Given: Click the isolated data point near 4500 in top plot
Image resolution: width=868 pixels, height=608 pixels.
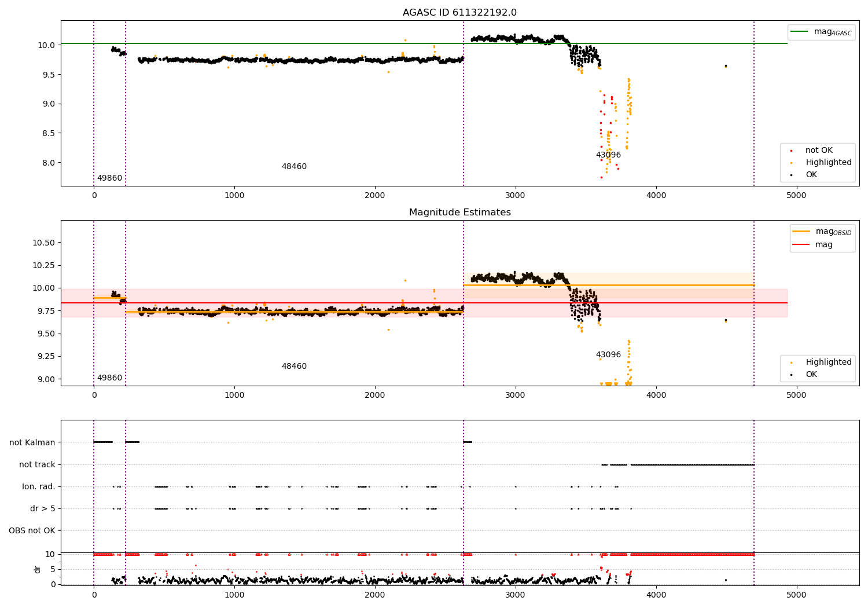Looking at the screenshot, I should (x=726, y=66).
